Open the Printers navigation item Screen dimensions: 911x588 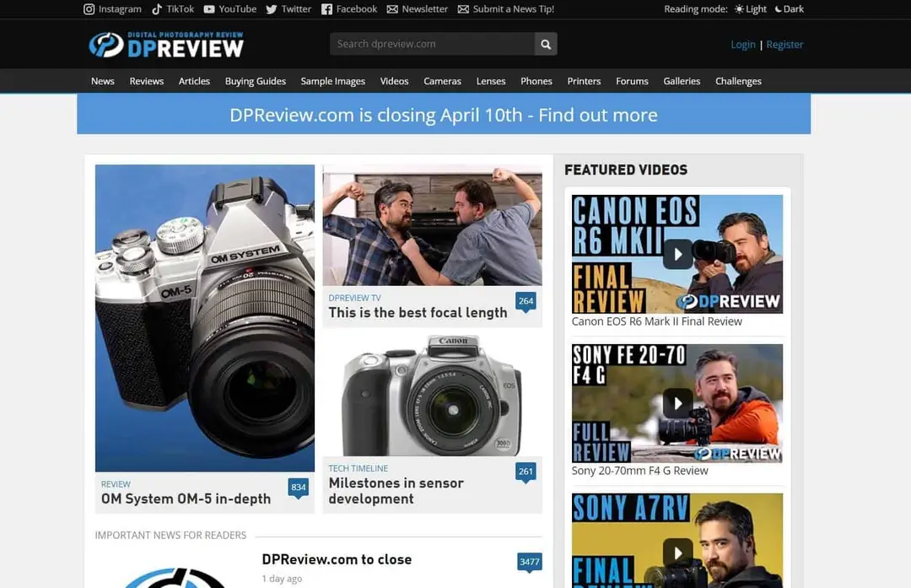(584, 81)
